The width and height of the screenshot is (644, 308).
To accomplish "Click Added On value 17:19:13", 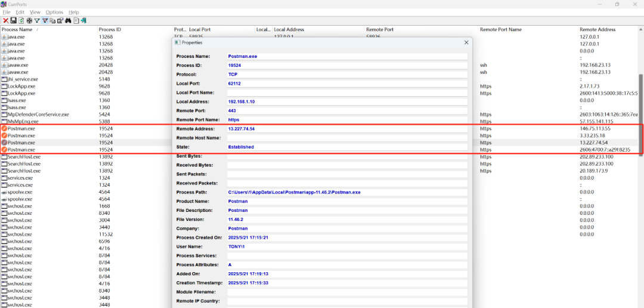I will point(248,273).
